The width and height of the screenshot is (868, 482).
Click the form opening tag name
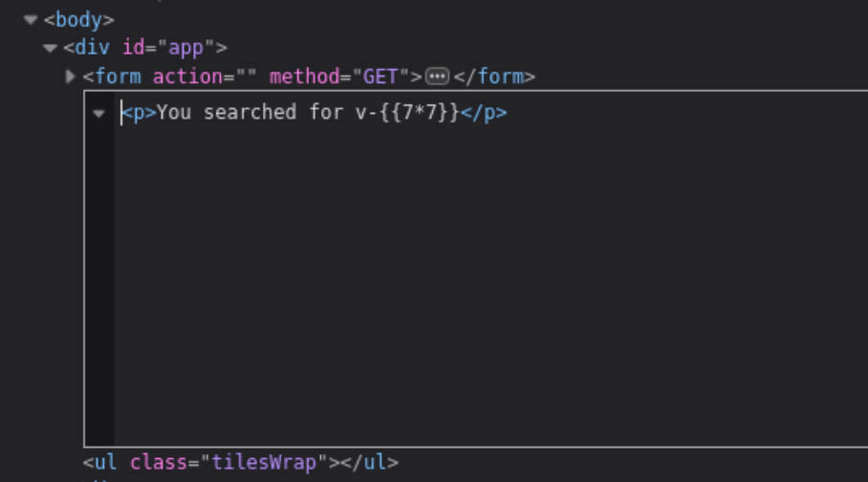click(x=118, y=77)
